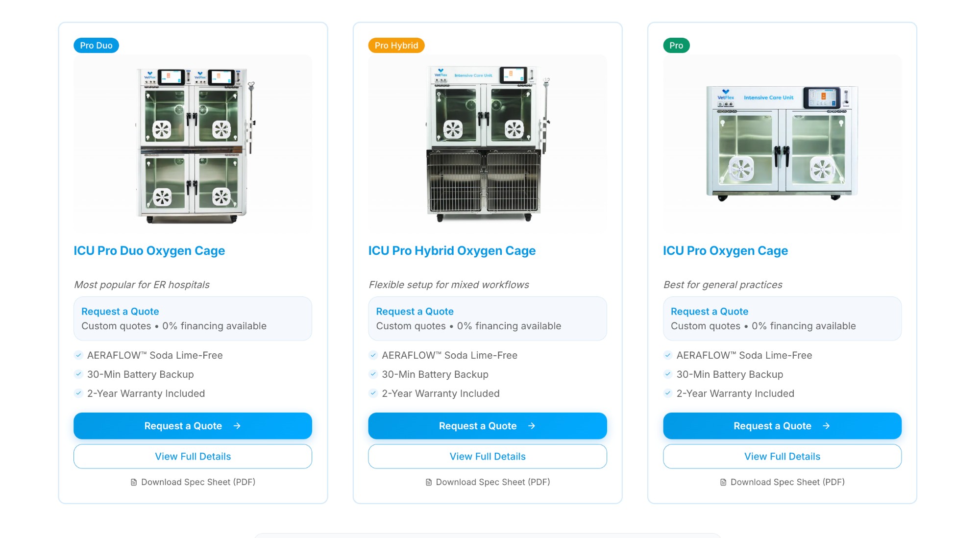980x538 pixels.
Task: Open ICU Pro Hybrid Oxygen Cage title link
Action: (452, 251)
